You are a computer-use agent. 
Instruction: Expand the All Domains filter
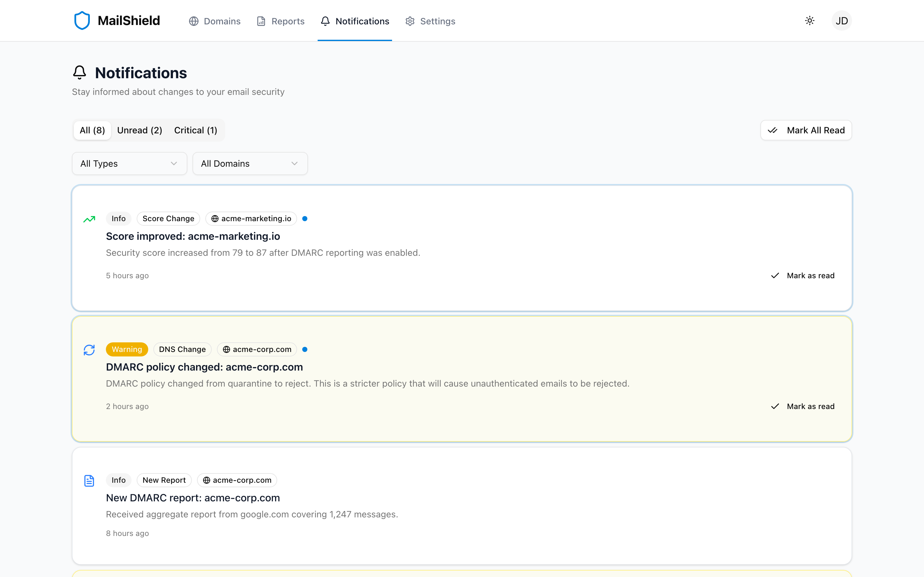[250, 163]
